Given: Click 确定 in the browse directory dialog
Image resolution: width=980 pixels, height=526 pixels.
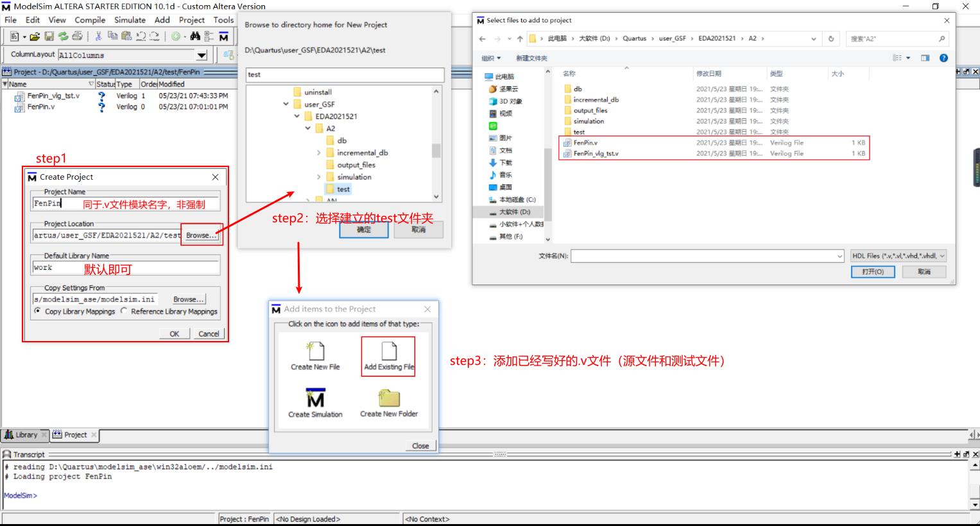Looking at the screenshot, I should click(x=364, y=229).
